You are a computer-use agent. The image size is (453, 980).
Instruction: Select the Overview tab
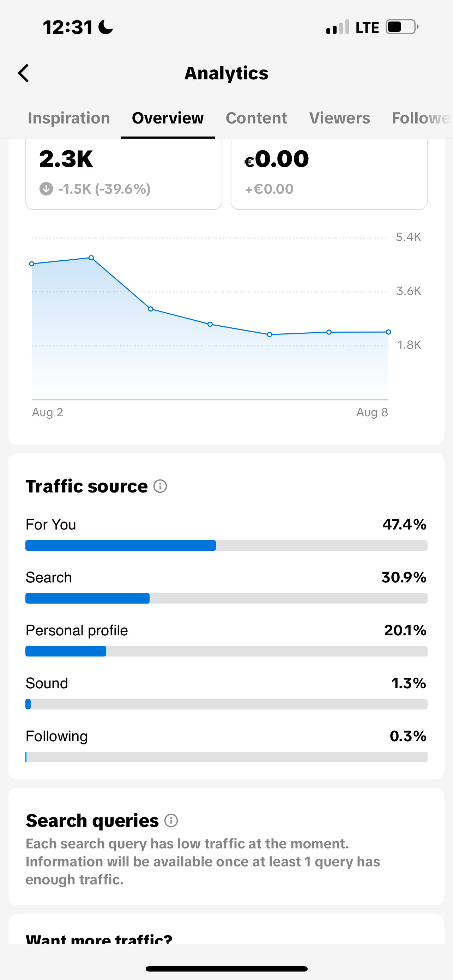pos(168,118)
